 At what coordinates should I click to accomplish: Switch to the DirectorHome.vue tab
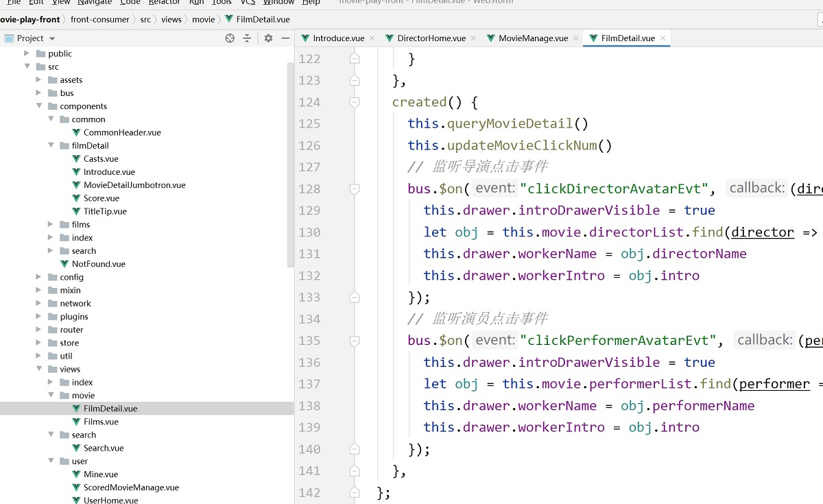coord(431,38)
